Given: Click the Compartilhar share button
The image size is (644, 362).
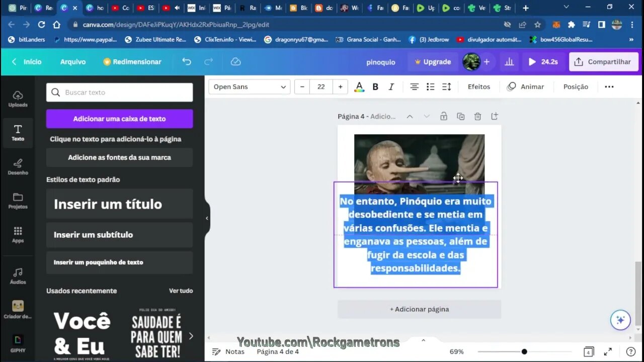Looking at the screenshot, I should click(603, 62).
